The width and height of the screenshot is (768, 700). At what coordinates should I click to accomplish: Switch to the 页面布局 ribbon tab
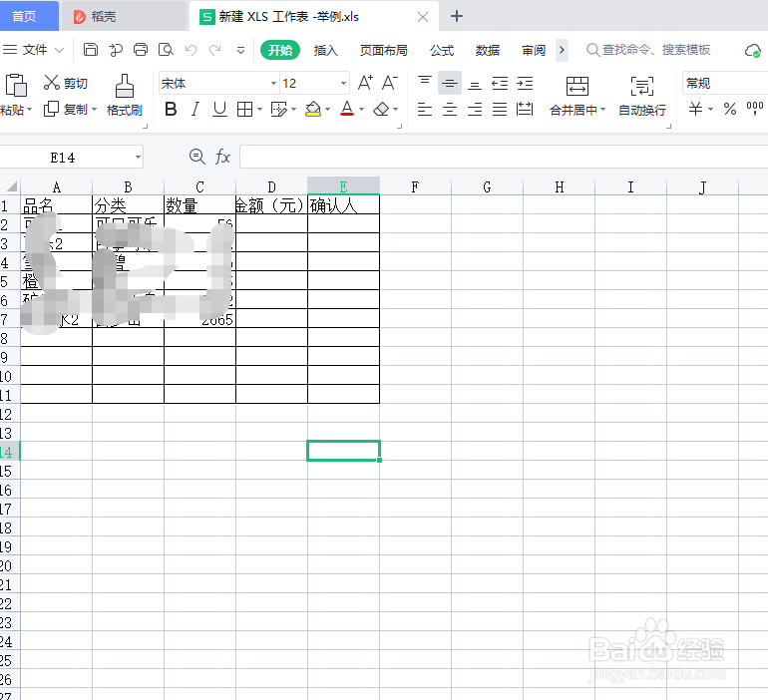tap(384, 50)
